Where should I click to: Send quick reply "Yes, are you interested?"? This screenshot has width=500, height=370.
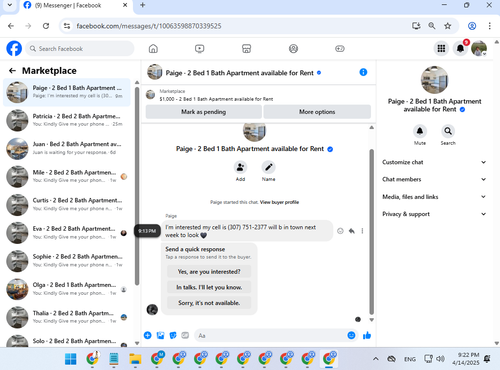[x=209, y=272]
